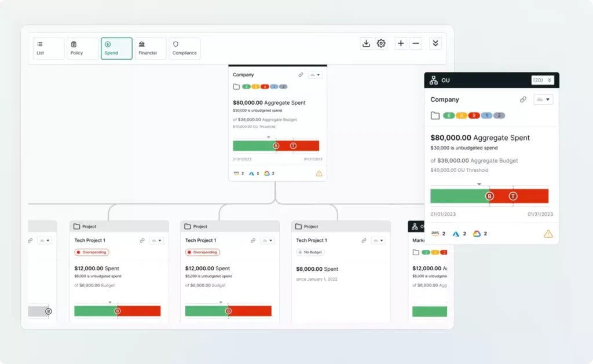Click the No Budget badge on the third project
Viewport: 593px width, 364px height.
pos(310,252)
